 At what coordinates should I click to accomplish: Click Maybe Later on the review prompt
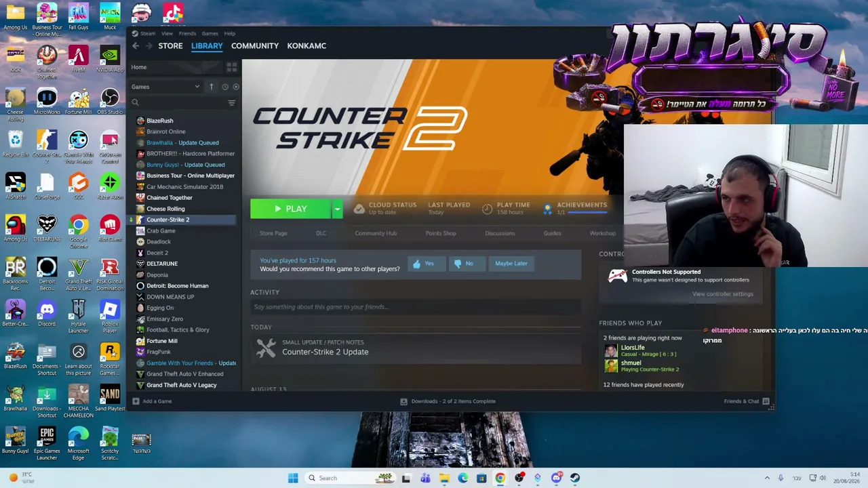point(511,264)
